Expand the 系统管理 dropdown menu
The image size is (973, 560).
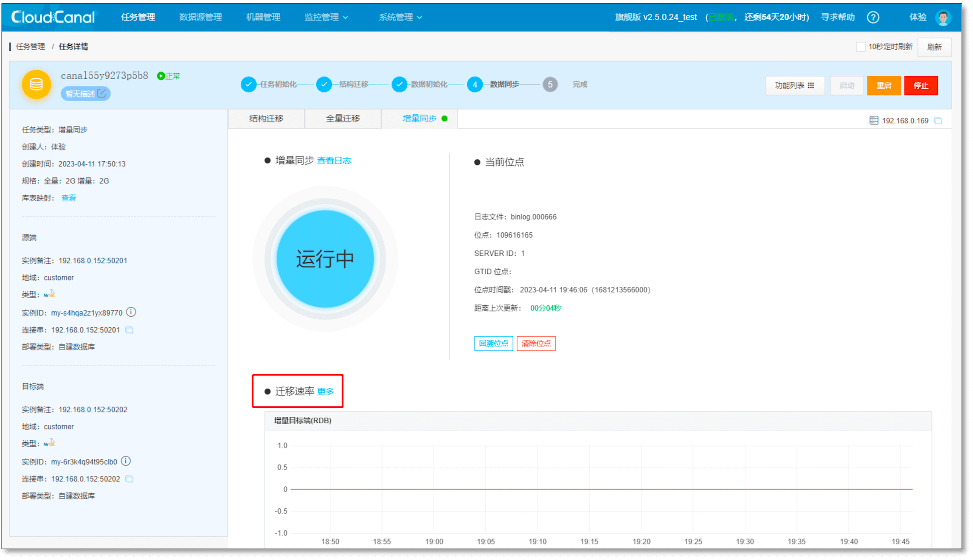tap(400, 17)
